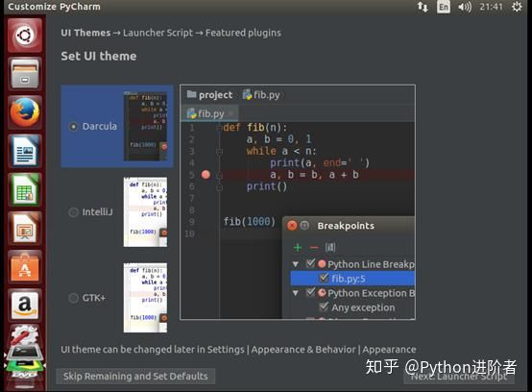The image size is (532, 392).
Task: Click the project folder icon in preview
Action: point(192,94)
